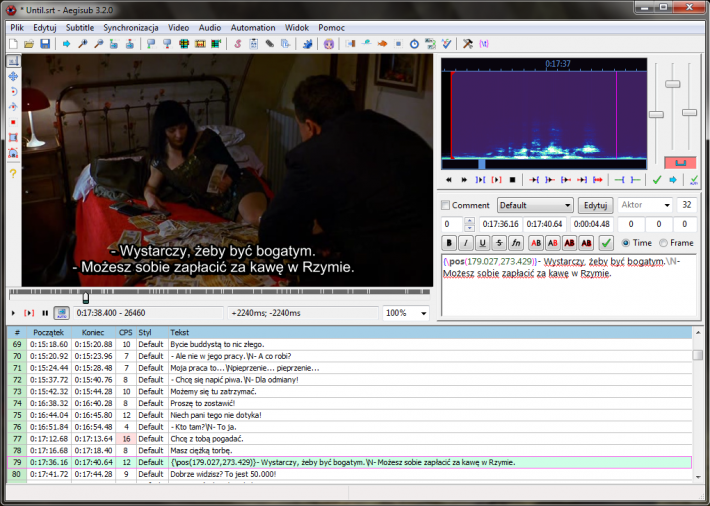The height and width of the screenshot is (506, 710).
Task: Toggle auto-commit in audio toolbar
Action: [694, 180]
